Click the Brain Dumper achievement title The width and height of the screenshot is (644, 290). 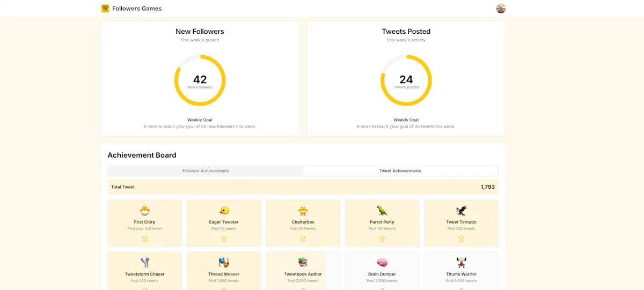(382, 274)
